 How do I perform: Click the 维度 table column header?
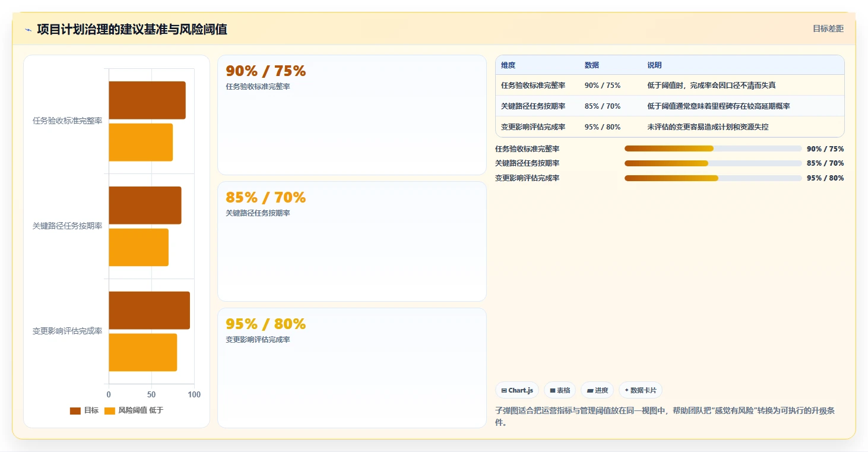click(x=508, y=65)
